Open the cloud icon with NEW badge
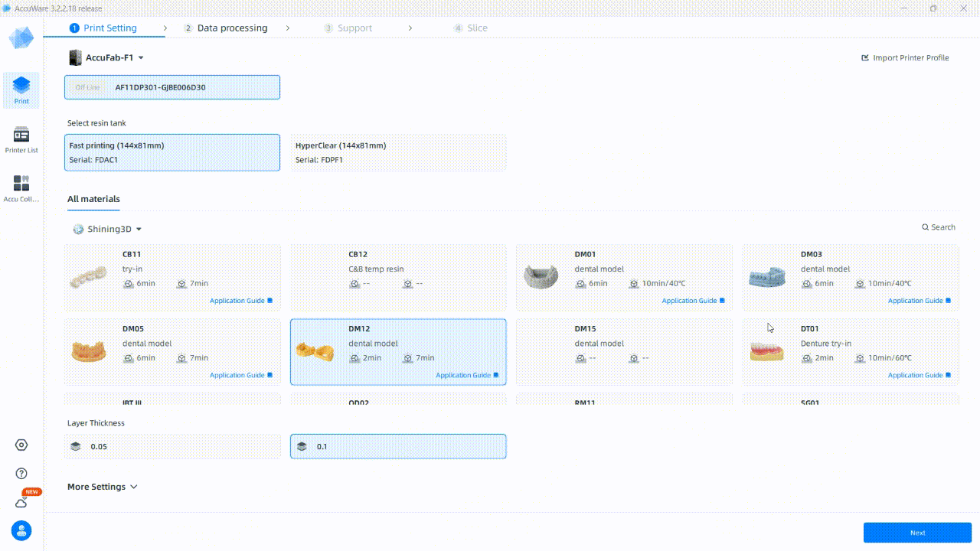The width and height of the screenshot is (980, 551). pyautogui.click(x=21, y=502)
